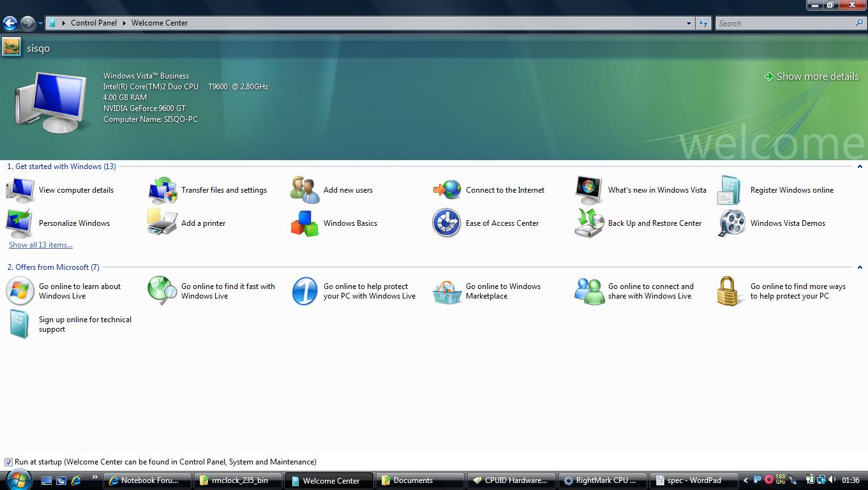
Task: Open protect your PC with Windows Live icon
Action: point(305,291)
